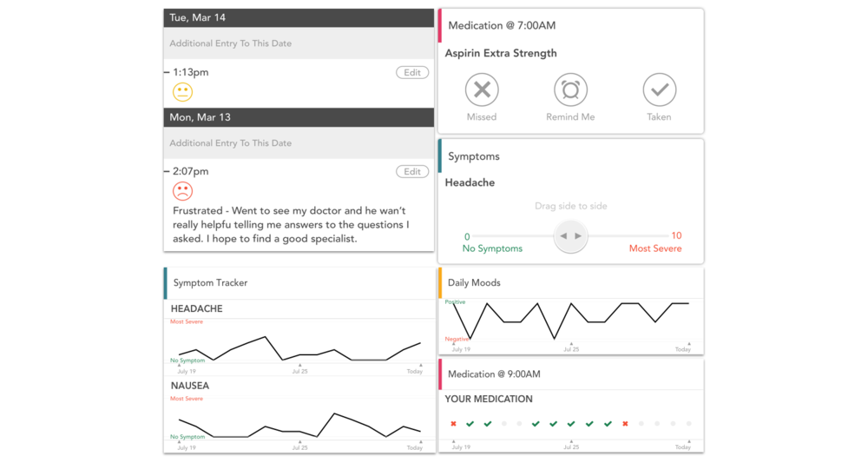Mark the Aspirin dose as Missed
This screenshot has height=463, width=868.
click(482, 90)
